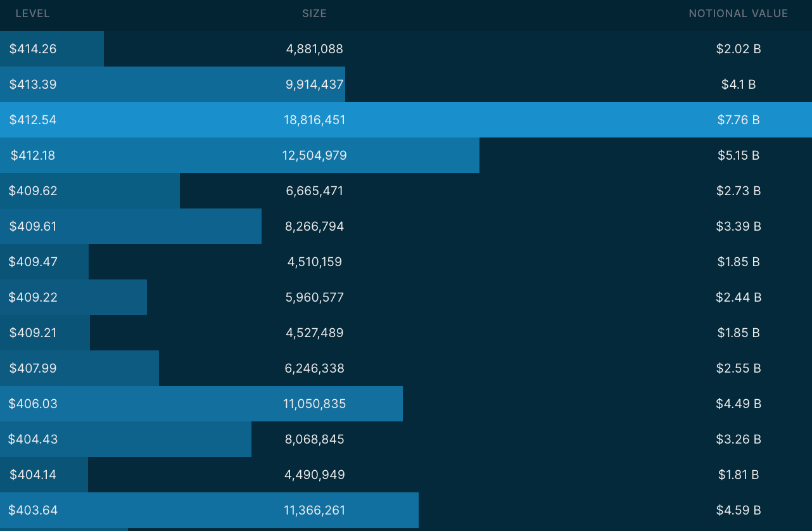Select the $407.99 level cell
The width and height of the screenshot is (812, 531).
click(33, 368)
